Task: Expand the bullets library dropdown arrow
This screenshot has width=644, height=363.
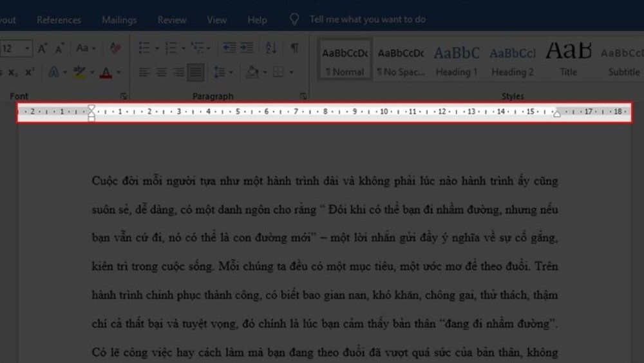Action: click(x=156, y=48)
